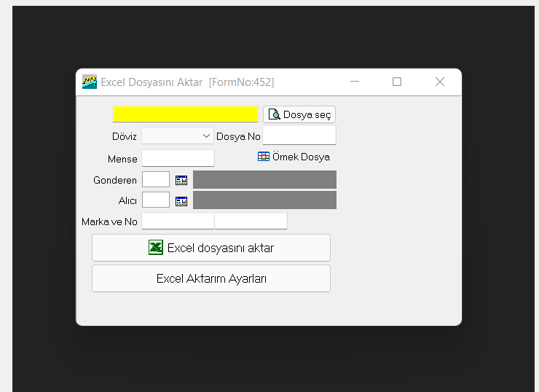Viewport: 539px width, 392px height.
Task: Maximize the Excel Dosyasını Aktar window
Action: (x=397, y=82)
